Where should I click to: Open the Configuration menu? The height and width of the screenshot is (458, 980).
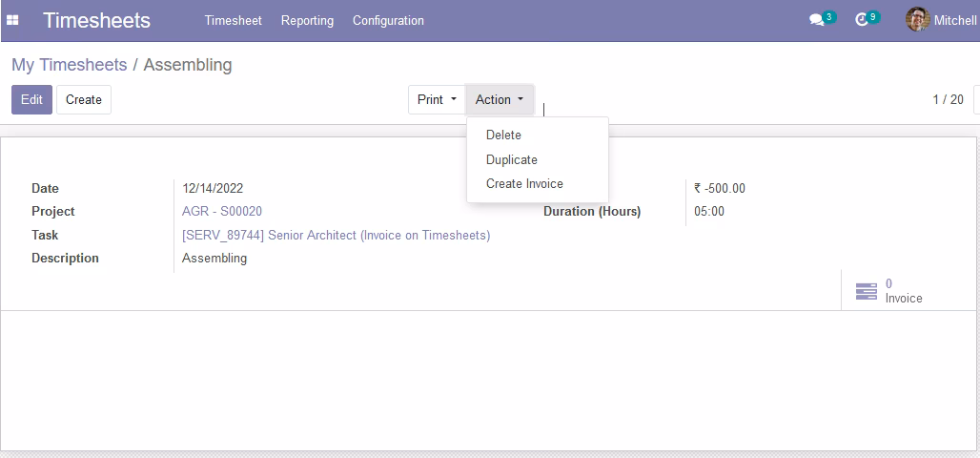pos(388,21)
